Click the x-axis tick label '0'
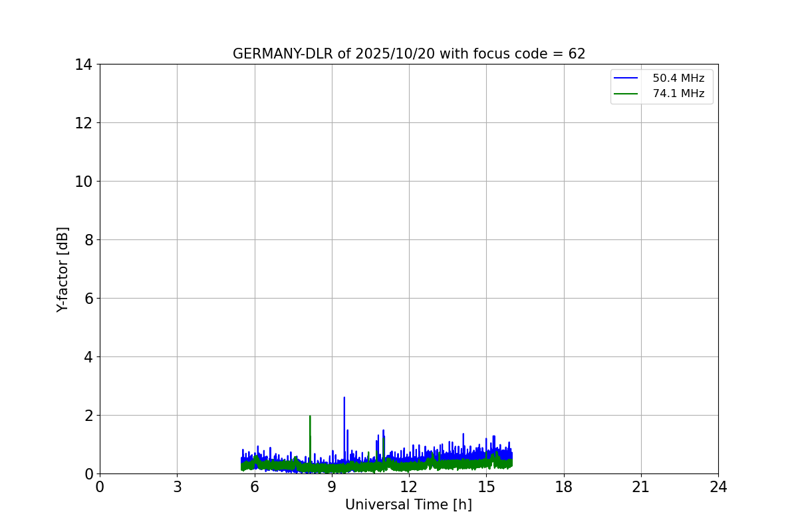The height and width of the screenshot is (532, 798). click(100, 487)
